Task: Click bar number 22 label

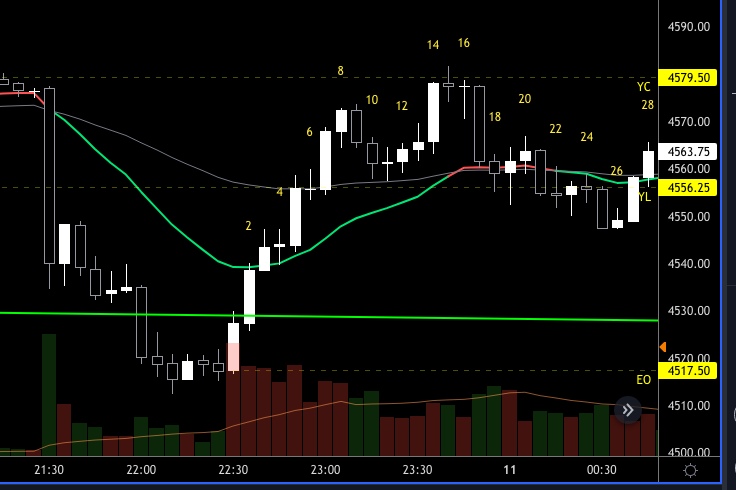Action: pyautogui.click(x=555, y=129)
